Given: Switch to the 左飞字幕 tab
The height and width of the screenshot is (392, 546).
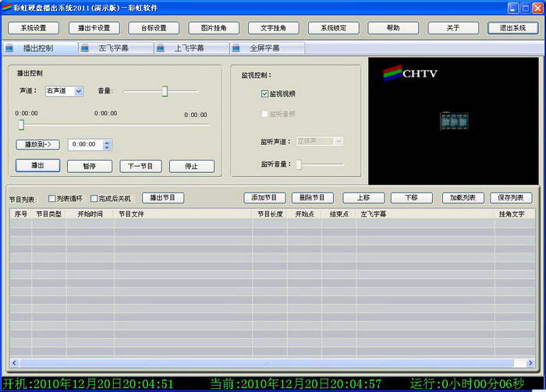Looking at the screenshot, I should [116, 48].
